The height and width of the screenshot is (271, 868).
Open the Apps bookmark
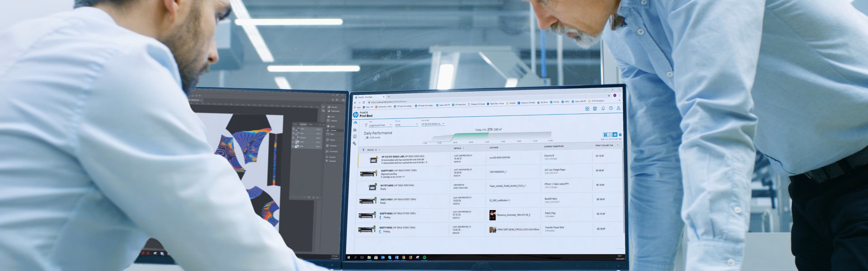click(x=357, y=107)
